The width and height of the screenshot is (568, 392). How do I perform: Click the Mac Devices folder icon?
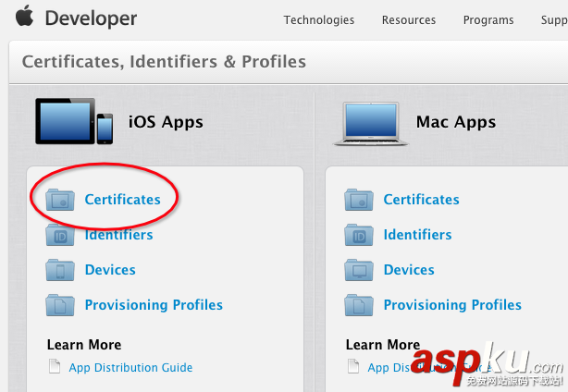(359, 270)
